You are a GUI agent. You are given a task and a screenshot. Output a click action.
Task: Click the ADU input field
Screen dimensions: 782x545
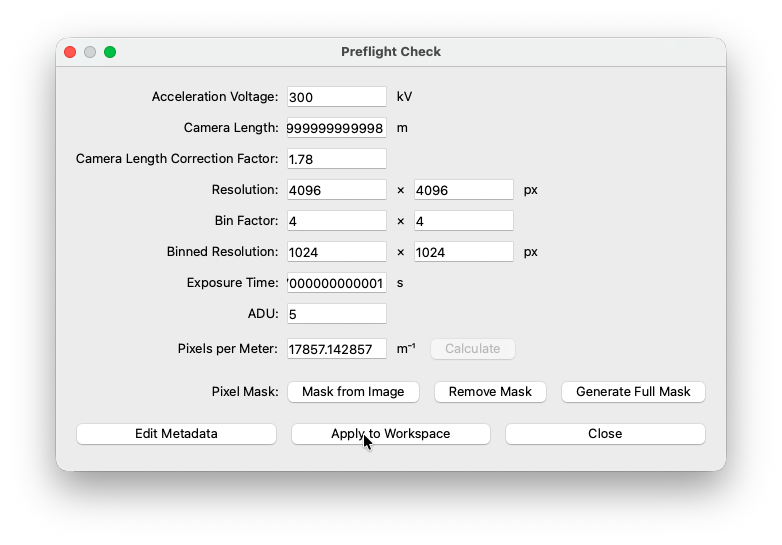click(337, 314)
